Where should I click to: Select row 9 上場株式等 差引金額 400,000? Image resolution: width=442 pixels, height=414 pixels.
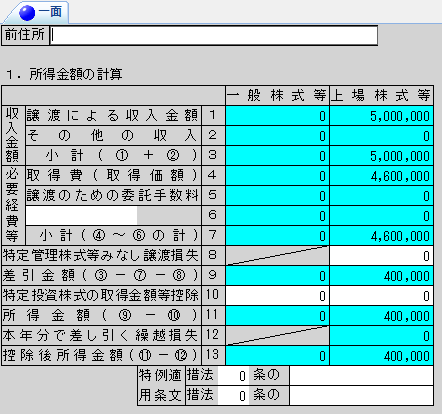381,276
